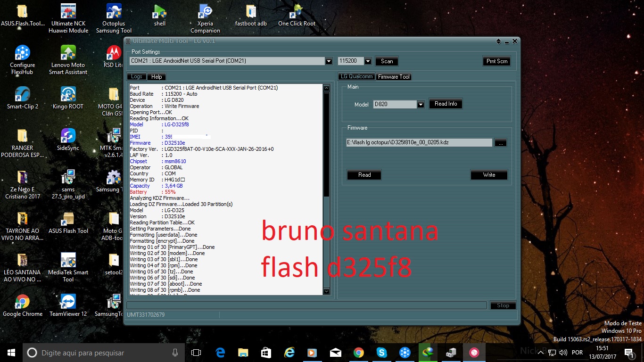
Task: Open the Model D820 dropdown
Action: [x=421, y=105]
